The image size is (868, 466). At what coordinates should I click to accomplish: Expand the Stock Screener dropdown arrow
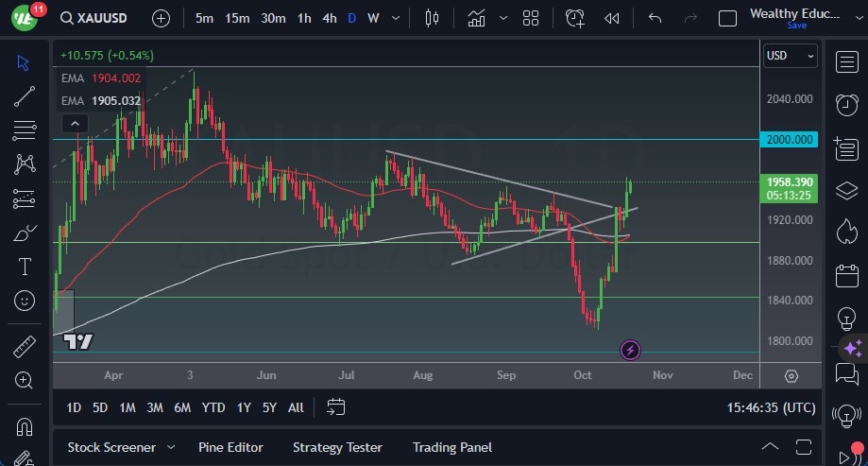[171, 447]
